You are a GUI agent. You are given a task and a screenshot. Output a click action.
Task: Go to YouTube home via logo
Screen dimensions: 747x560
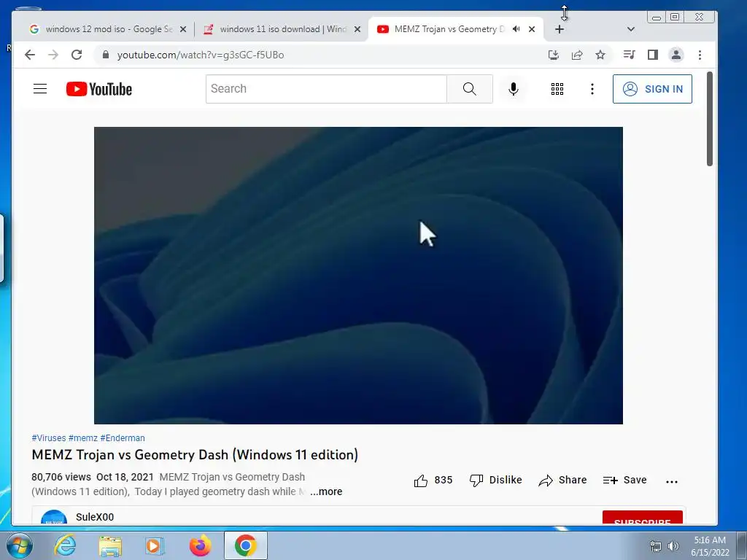[99, 89]
